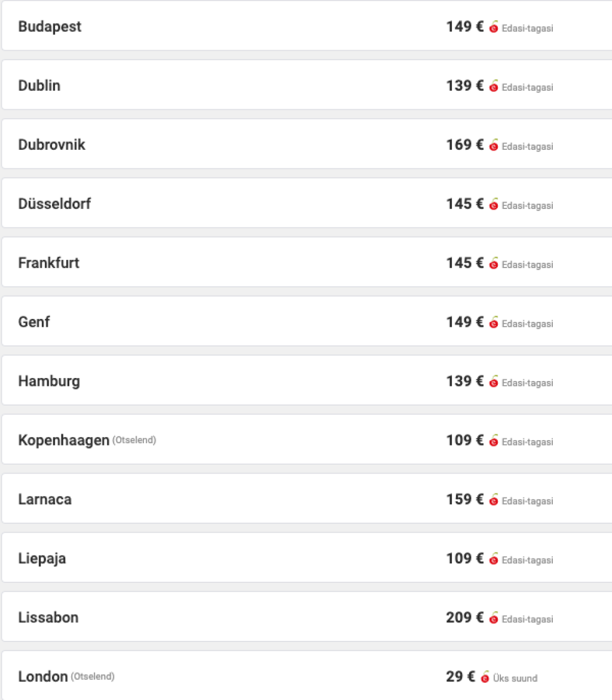Click the cherry icon beside Dubrovnik 169 €

(x=494, y=146)
